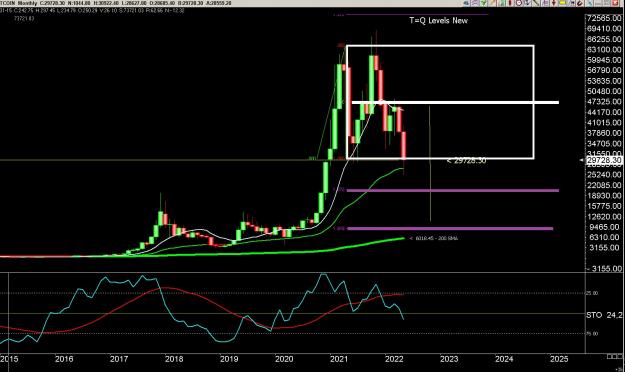Click the white horizontal line at the 47325 level
625x372 pixels.
[455, 103]
